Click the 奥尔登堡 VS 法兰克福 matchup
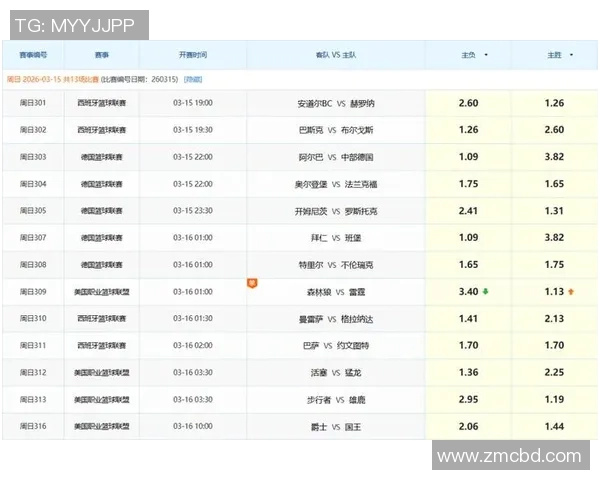The width and height of the screenshot is (600, 480). tap(336, 184)
